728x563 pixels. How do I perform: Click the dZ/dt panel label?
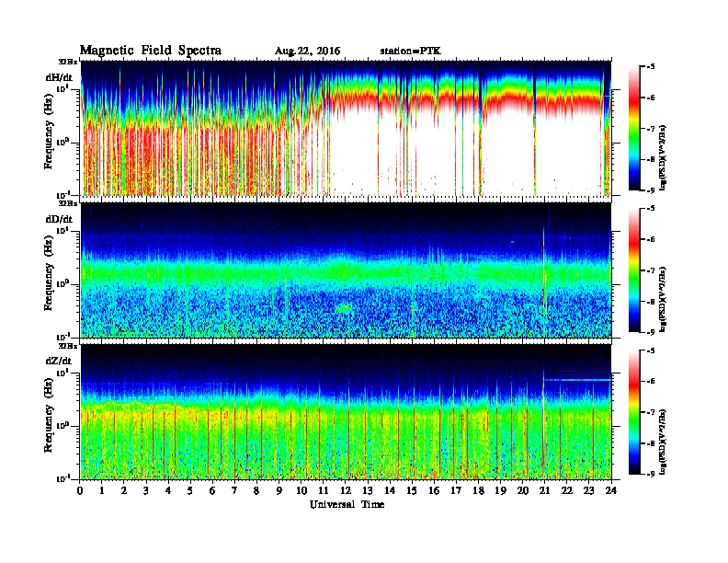tap(59, 361)
